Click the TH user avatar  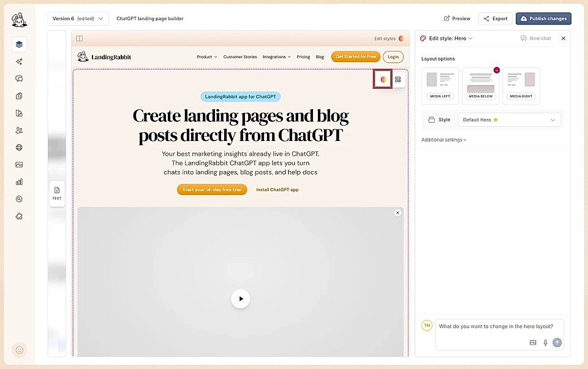point(427,325)
